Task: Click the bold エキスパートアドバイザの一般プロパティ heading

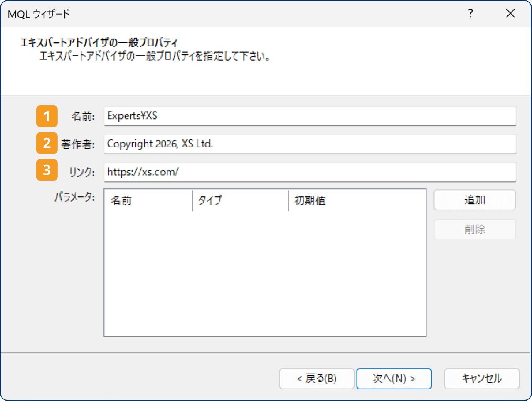Action: (99, 43)
